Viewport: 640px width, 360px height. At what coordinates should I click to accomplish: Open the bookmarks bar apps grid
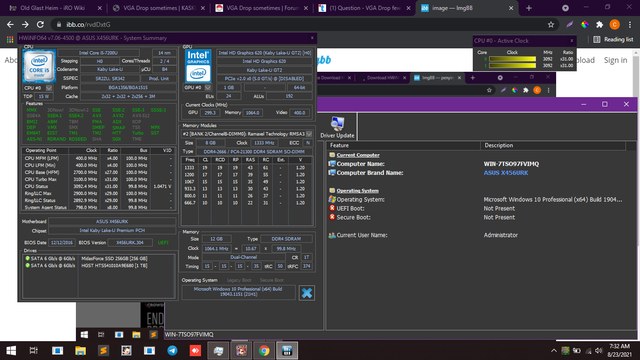tap(10, 39)
